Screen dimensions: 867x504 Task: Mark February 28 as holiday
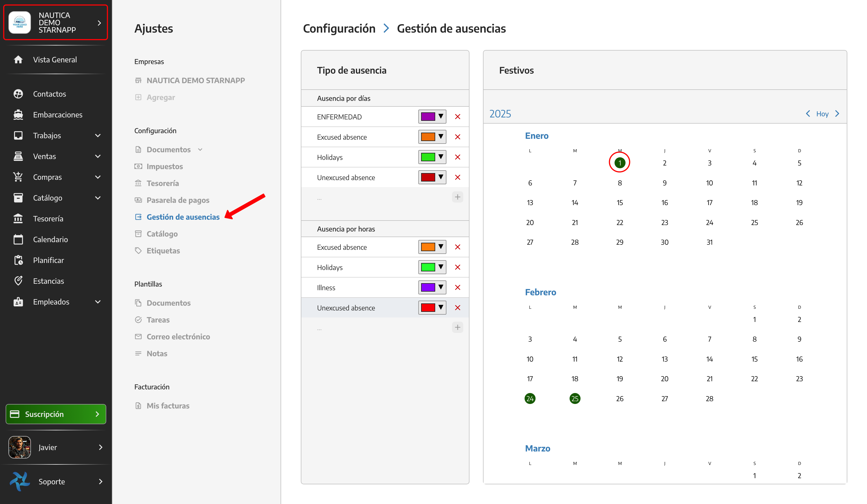[x=709, y=398]
